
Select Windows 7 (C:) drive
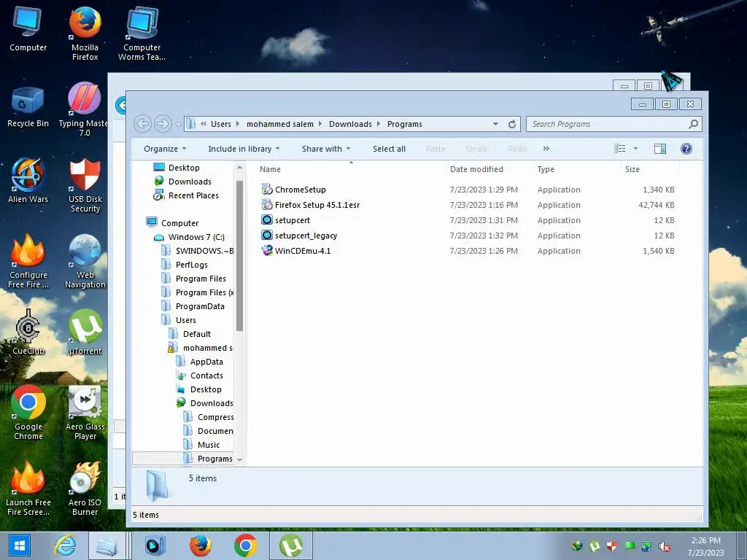pyautogui.click(x=196, y=237)
